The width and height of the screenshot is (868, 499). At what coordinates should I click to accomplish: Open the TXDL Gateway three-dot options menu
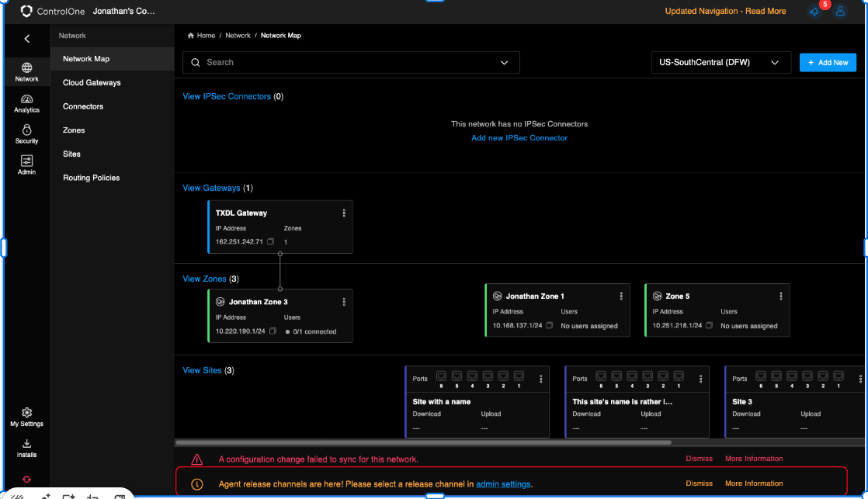coord(345,213)
